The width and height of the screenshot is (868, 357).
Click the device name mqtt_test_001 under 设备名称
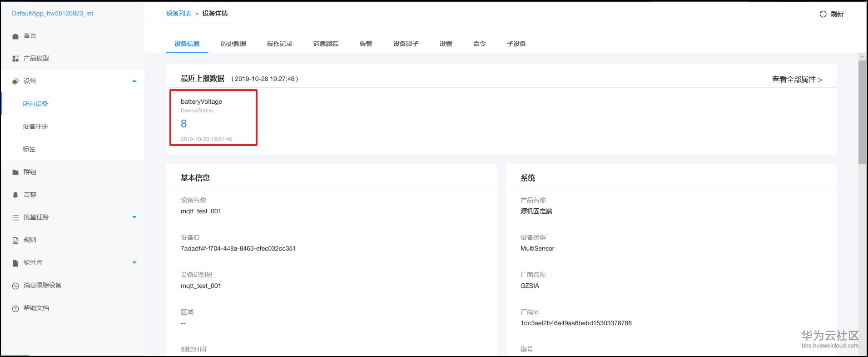coord(201,211)
